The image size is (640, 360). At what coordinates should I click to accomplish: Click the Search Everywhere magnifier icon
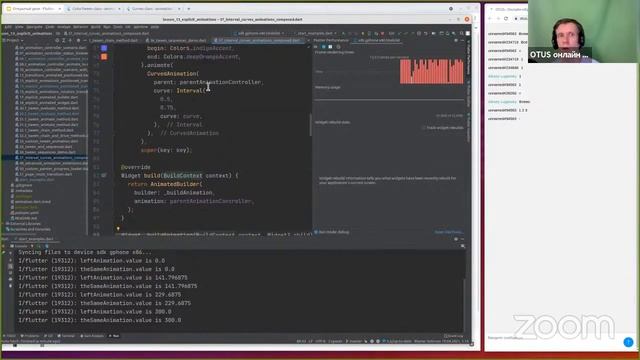462,33
